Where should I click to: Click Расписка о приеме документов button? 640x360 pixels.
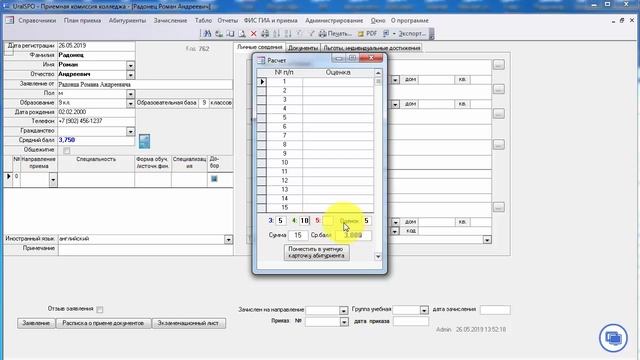click(x=103, y=323)
